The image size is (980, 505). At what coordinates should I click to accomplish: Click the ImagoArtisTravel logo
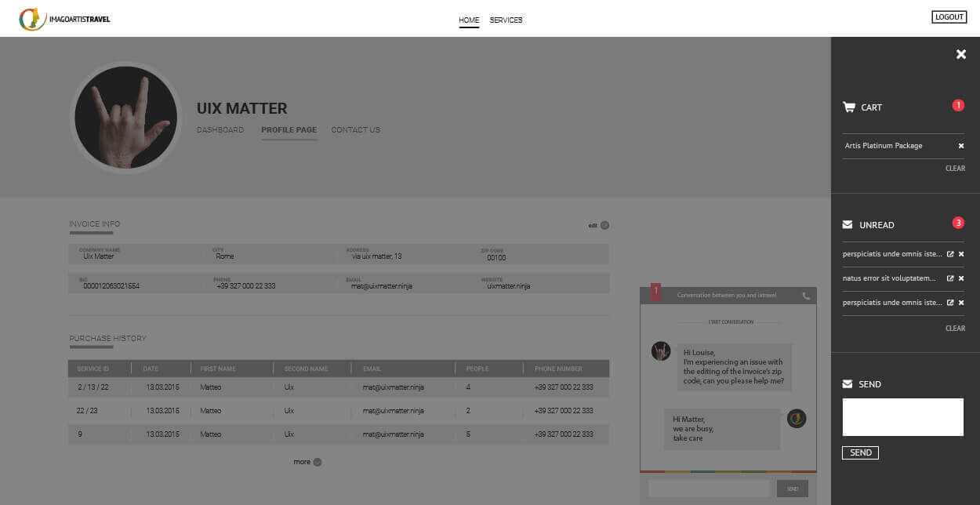(65, 19)
